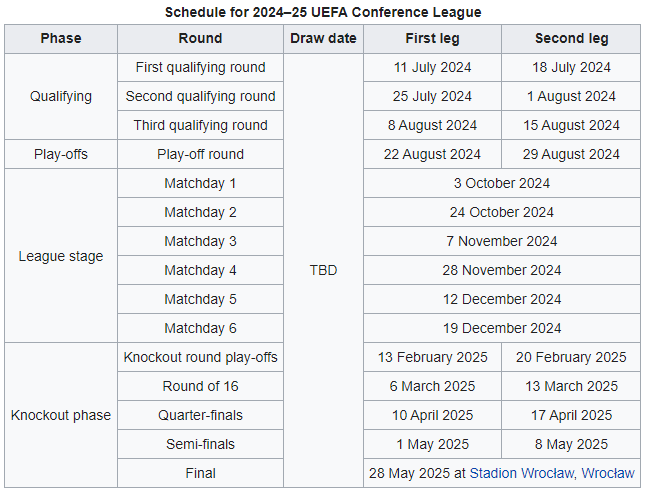
Task: Select the Knockout phase cell
Action: click(x=61, y=415)
